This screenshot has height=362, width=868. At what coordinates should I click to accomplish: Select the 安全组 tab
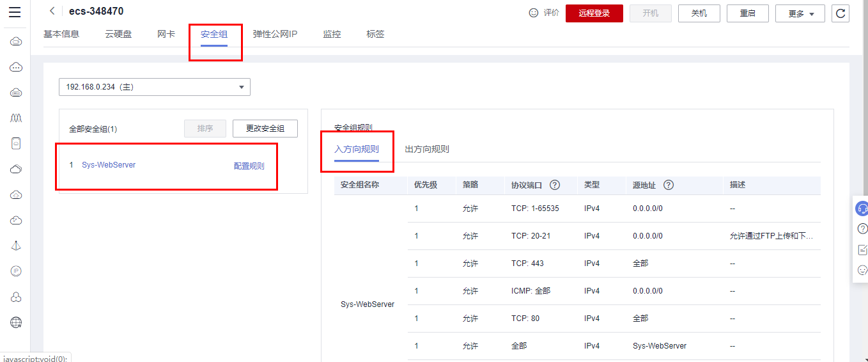coord(214,34)
